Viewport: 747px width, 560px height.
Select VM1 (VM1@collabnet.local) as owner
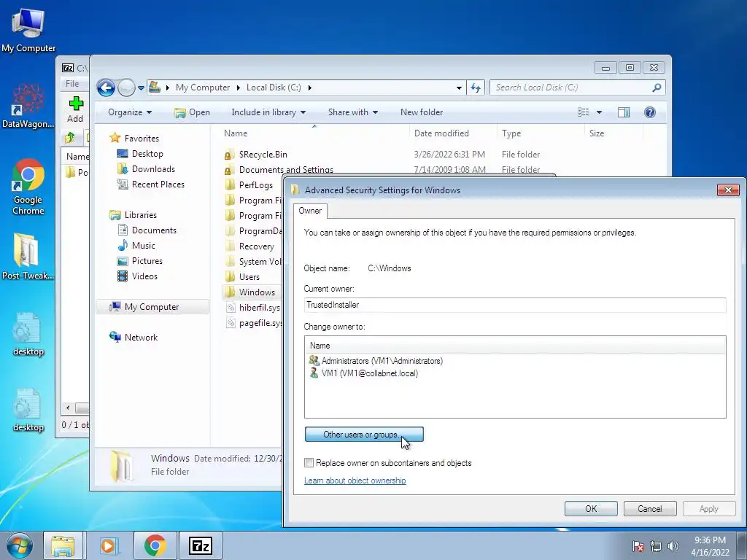pyautogui.click(x=364, y=373)
